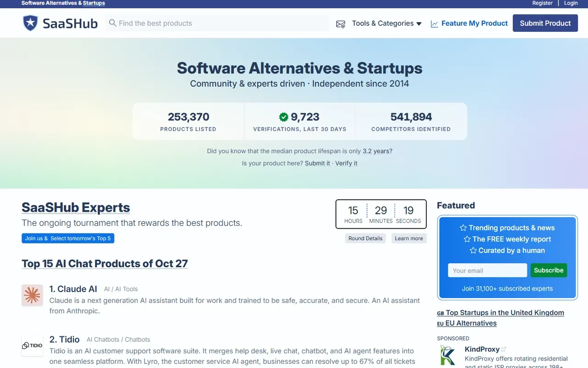Image resolution: width=588 pixels, height=368 pixels.
Task: Open the Feature My Product link
Action: (x=475, y=23)
